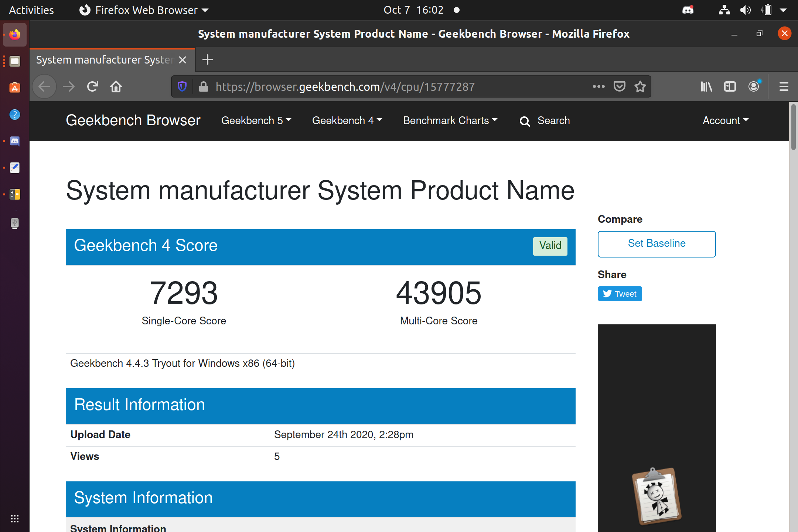Click the Result Information section header
Screen dimensions: 798x532
click(x=321, y=406)
